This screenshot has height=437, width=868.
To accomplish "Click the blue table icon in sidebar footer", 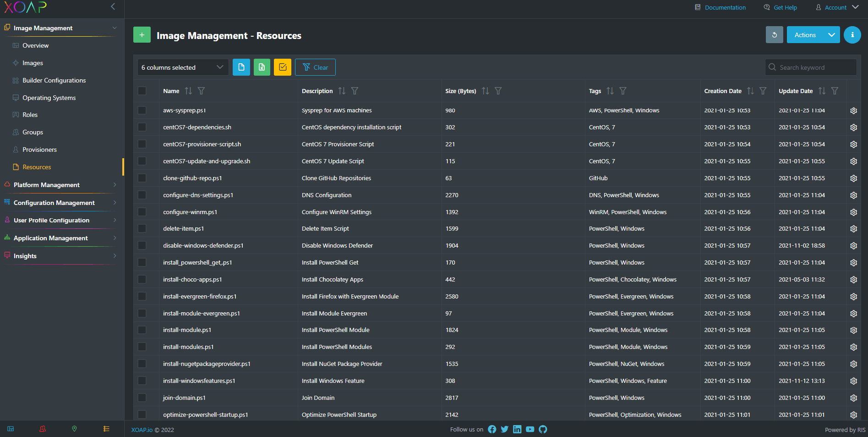I will pyautogui.click(x=11, y=429).
